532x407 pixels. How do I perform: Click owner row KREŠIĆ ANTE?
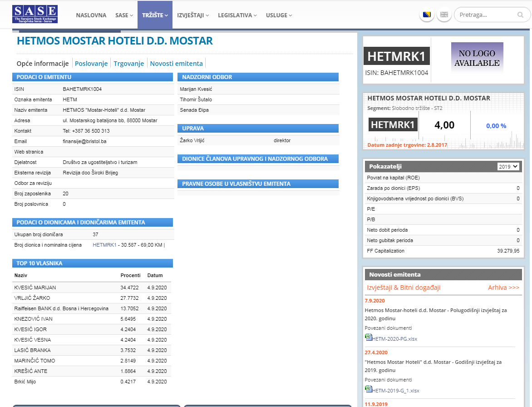pyautogui.click(x=92, y=372)
